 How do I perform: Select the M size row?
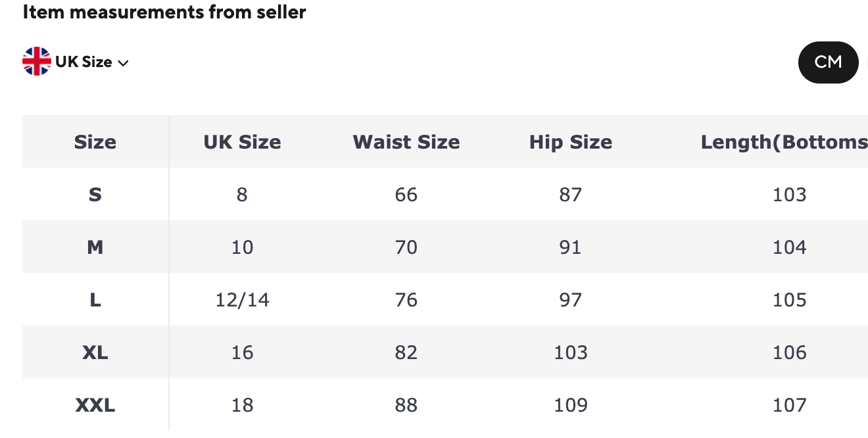(x=95, y=247)
